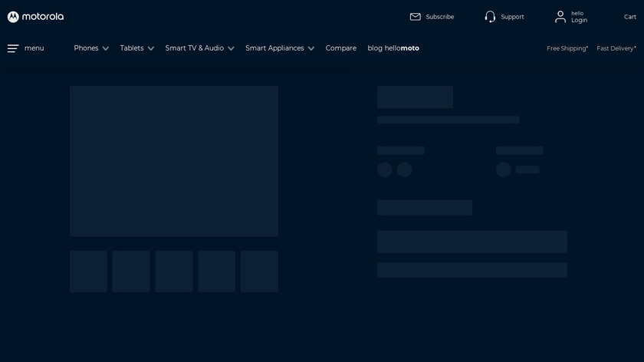Open the Support link text
The image size is (644, 362).
point(512,17)
